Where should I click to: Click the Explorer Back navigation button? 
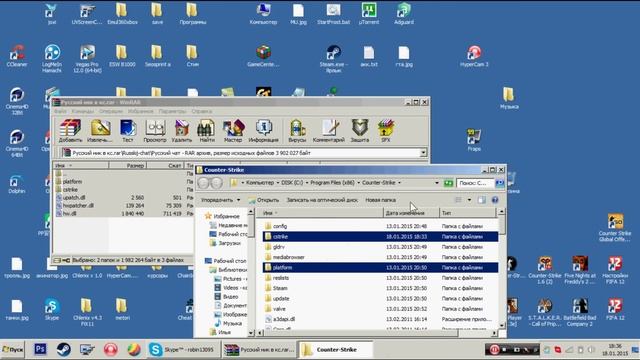[203, 183]
